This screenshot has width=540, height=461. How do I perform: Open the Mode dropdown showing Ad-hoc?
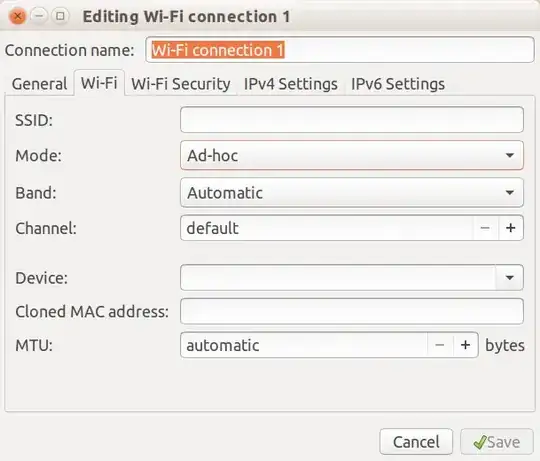(352, 155)
